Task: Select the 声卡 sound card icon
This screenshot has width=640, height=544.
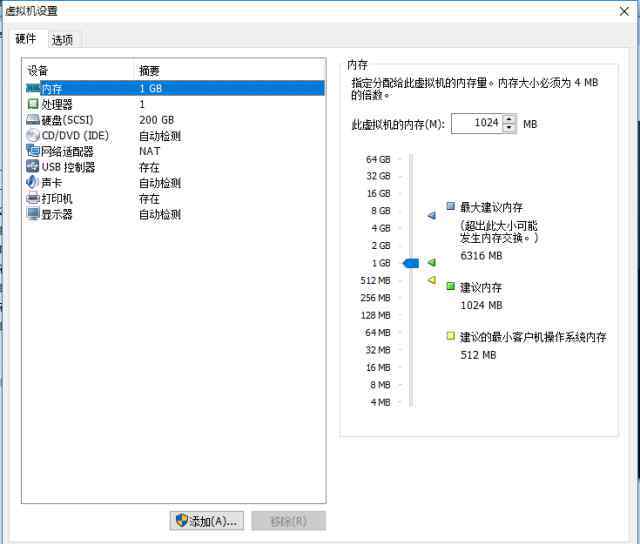Action: (33, 182)
